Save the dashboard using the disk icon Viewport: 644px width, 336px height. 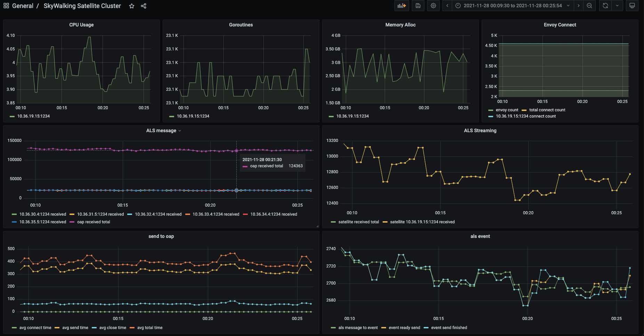point(418,6)
